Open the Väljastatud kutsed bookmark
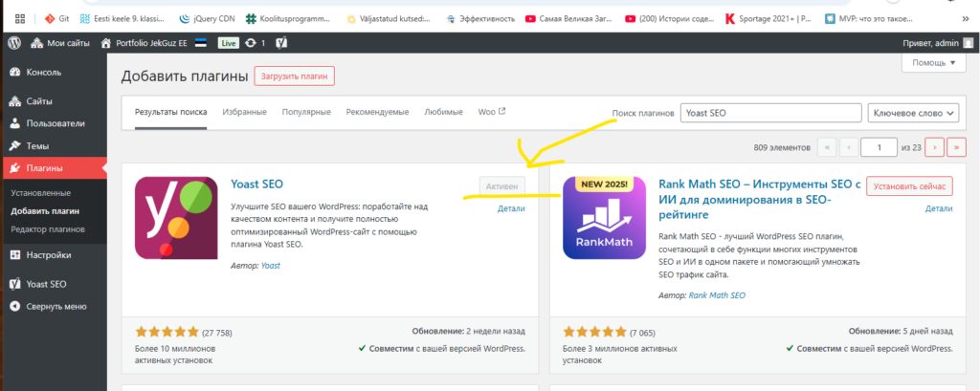The image size is (980, 391). coord(389,19)
